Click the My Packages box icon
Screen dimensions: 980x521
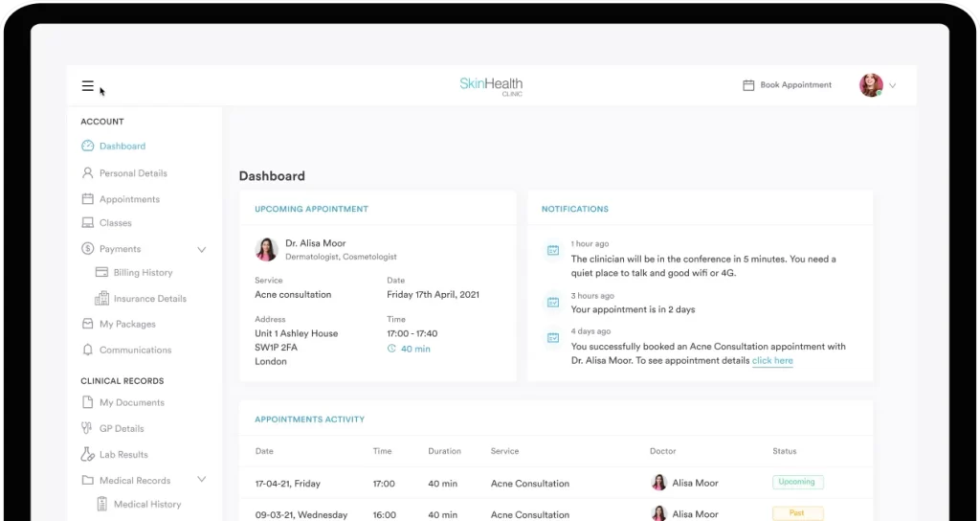pos(88,325)
